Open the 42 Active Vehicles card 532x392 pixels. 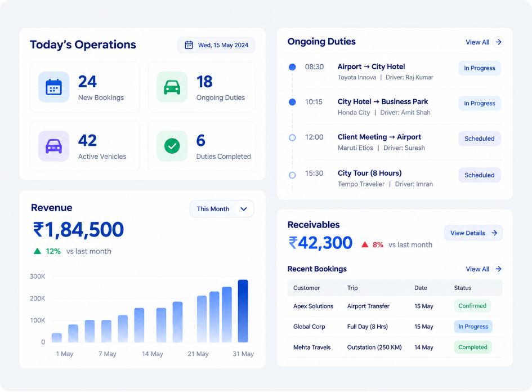click(85, 146)
